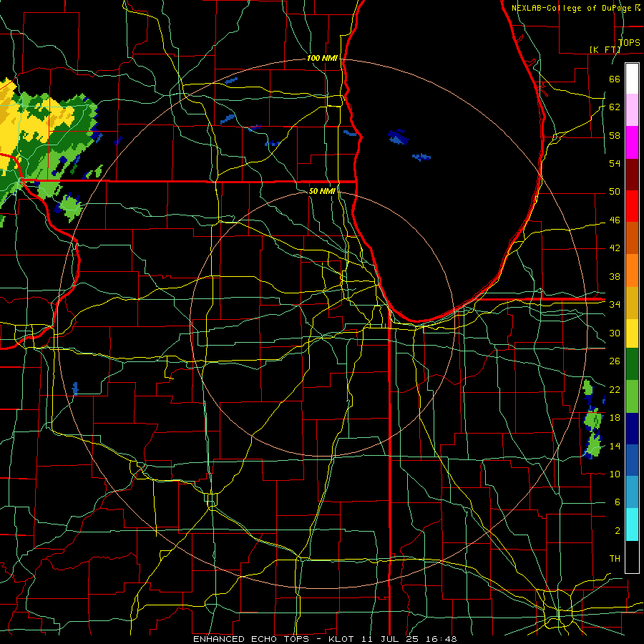Select the light orange legend swatch
Image resolution: width=644 pixels, height=644 pixels.
pyautogui.click(x=632, y=270)
